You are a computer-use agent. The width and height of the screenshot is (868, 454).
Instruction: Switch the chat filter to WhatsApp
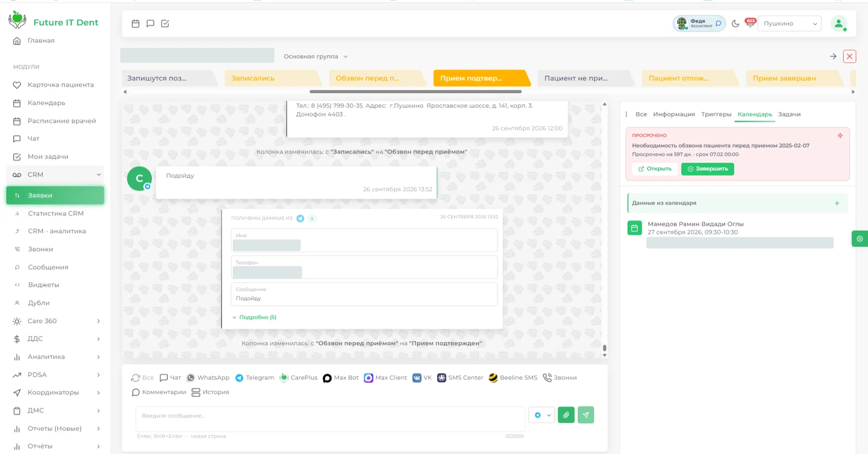pyautogui.click(x=208, y=378)
